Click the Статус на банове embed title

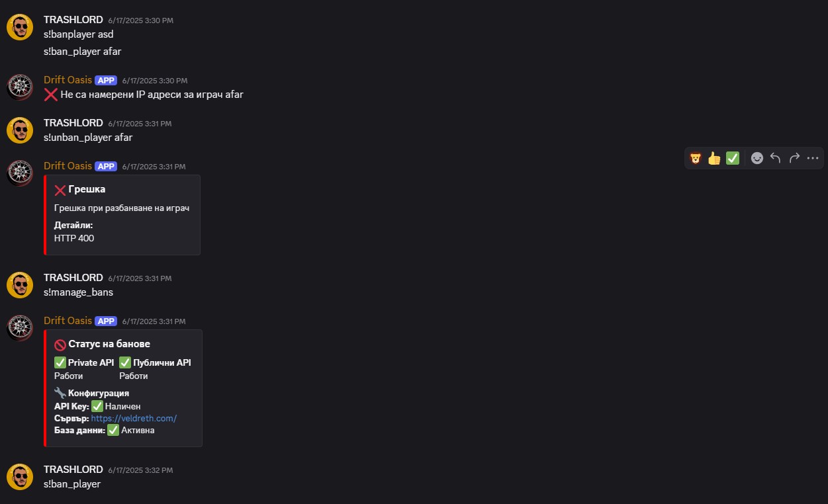(x=109, y=344)
